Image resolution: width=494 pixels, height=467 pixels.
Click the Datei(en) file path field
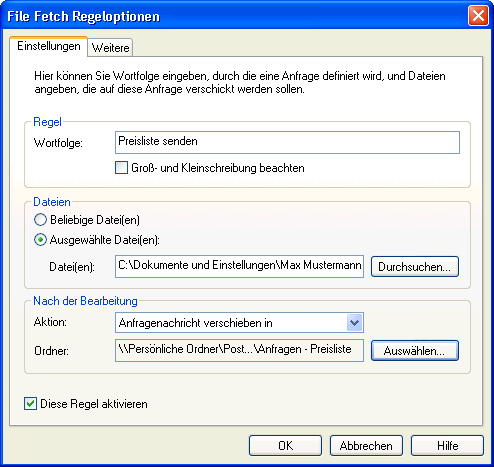coord(239,266)
